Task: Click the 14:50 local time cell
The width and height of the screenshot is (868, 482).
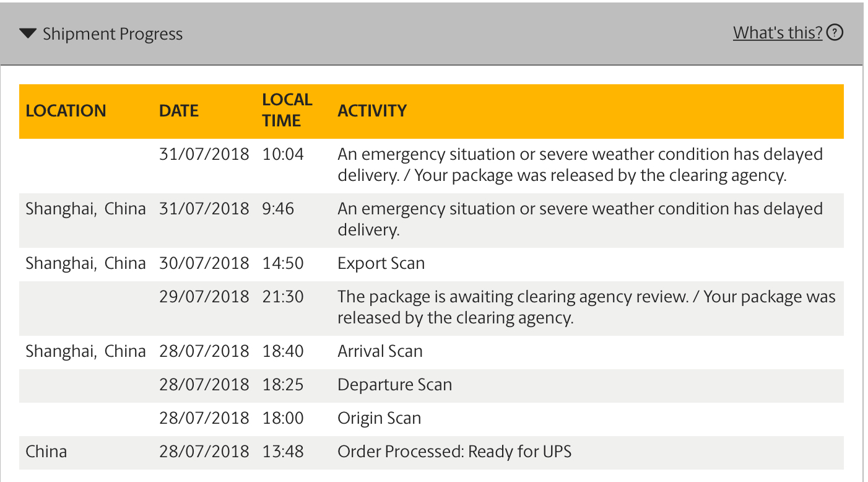Action: (x=283, y=263)
